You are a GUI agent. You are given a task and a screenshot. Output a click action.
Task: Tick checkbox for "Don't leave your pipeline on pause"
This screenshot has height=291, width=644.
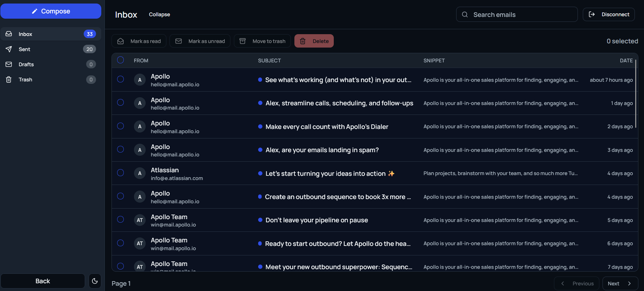[x=120, y=219]
